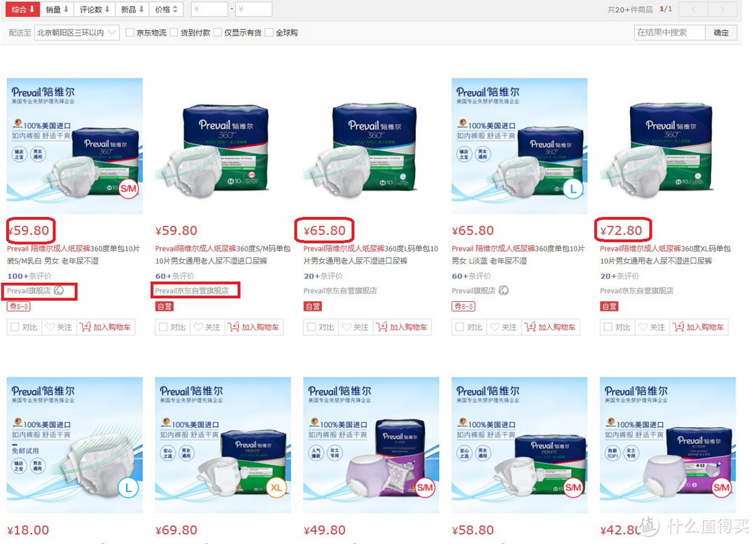This screenshot has height=544, width=756.
Task: Click the minimum price input field
Action: tap(209, 9)
